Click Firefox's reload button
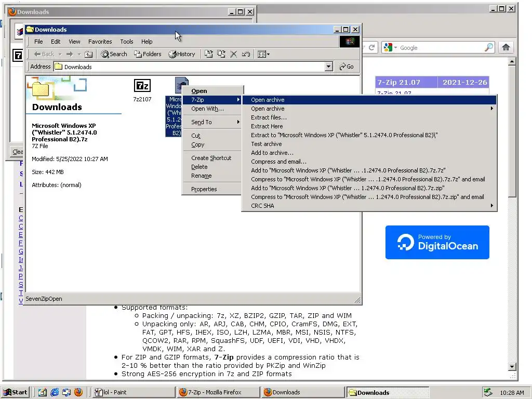This screenshot has height=399, width=532. tap(371, 47)
